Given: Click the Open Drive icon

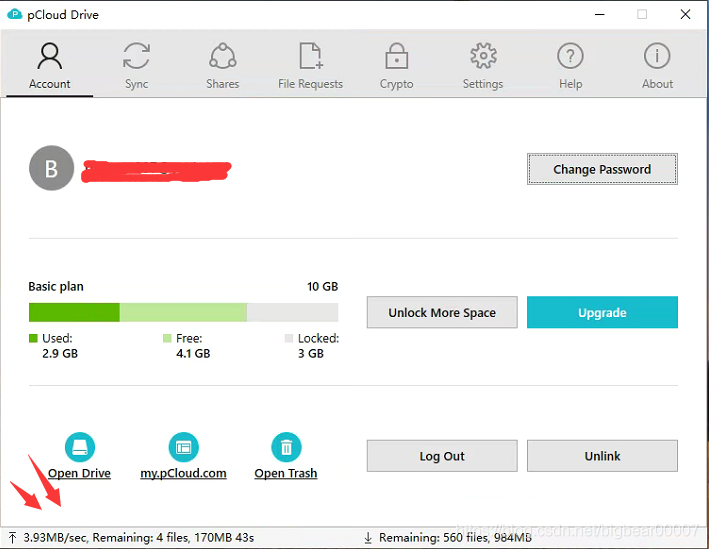Looking at the screenshot, I should [80, 447].
